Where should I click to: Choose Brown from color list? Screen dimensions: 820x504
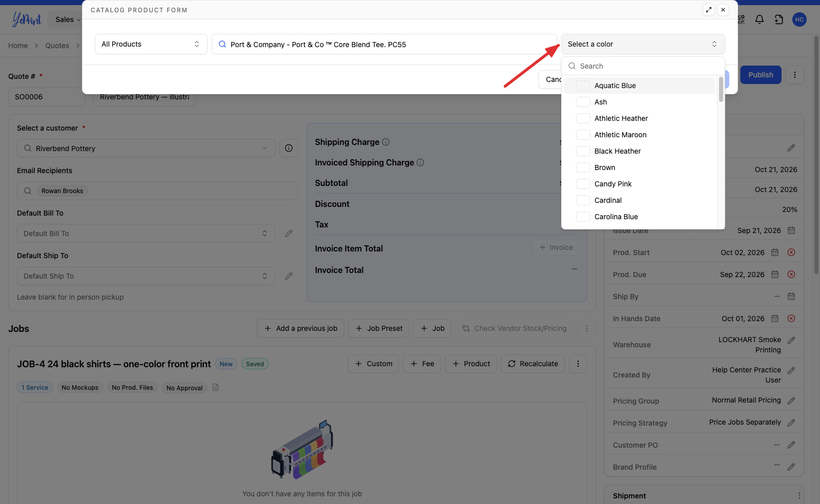pos(639,167)
